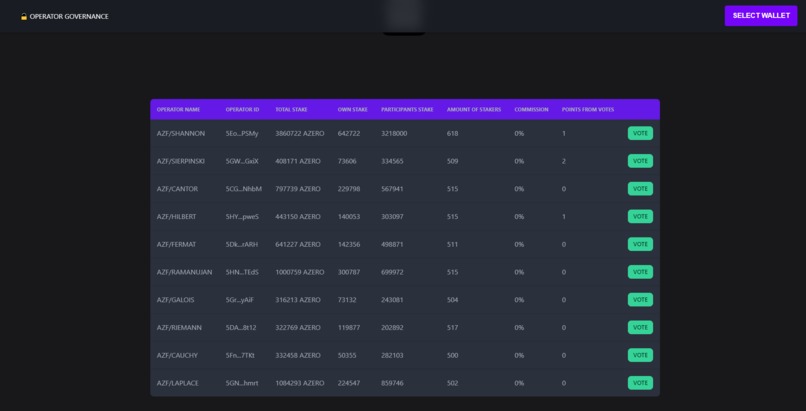Click operator ID 5Eo...PSMy
The image size is (806, 411).
[x=242, y=133]
